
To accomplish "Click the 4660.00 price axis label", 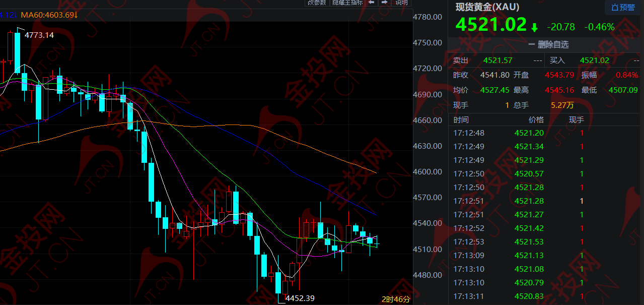I will [427, 120].
